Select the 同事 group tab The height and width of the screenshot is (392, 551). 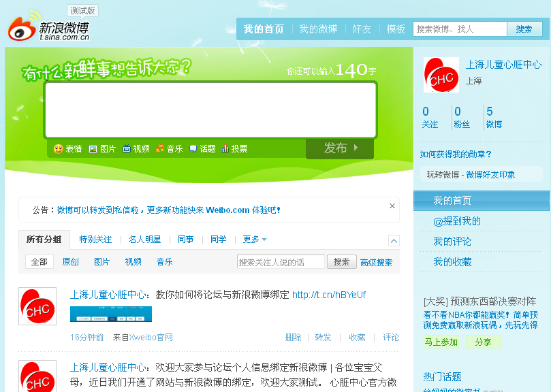(x=185, y=240)
